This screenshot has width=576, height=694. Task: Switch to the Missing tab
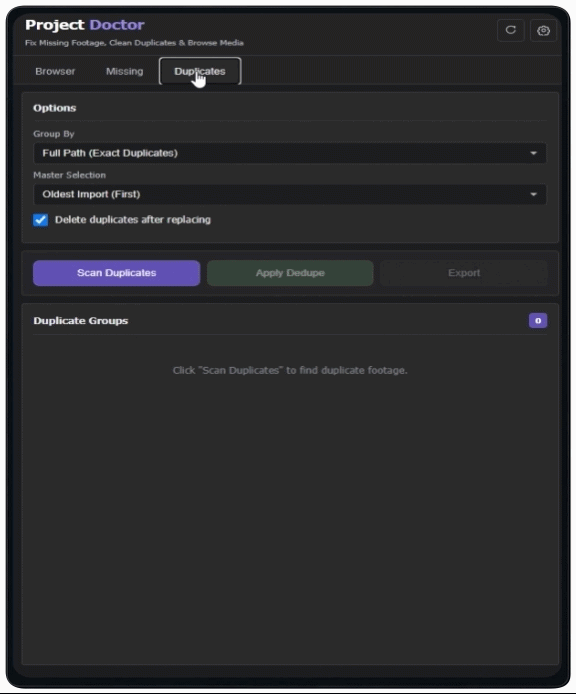(124, 71)
